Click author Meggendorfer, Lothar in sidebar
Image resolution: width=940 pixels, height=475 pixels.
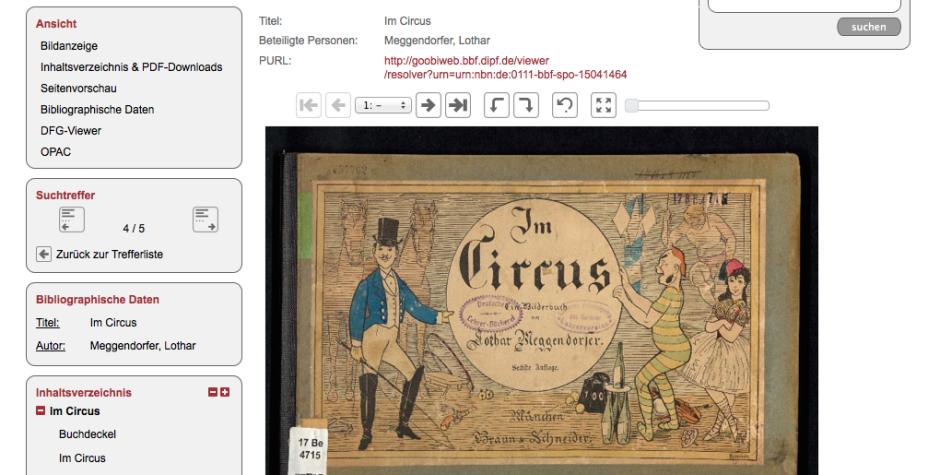[x=143, y=346]
